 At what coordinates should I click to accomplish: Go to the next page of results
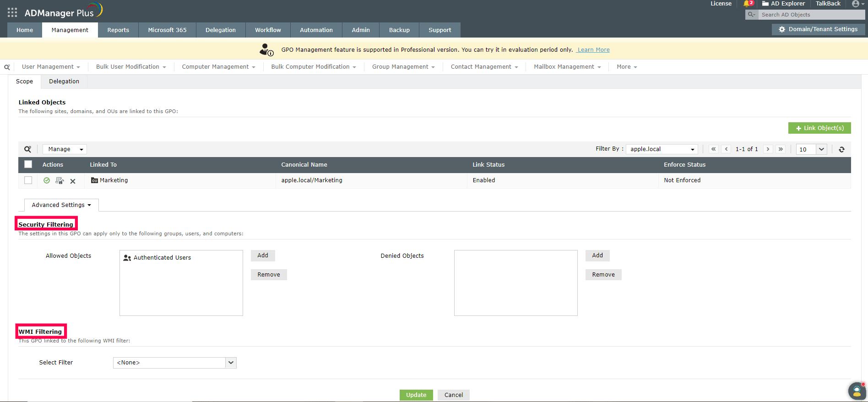click(768, 149)
